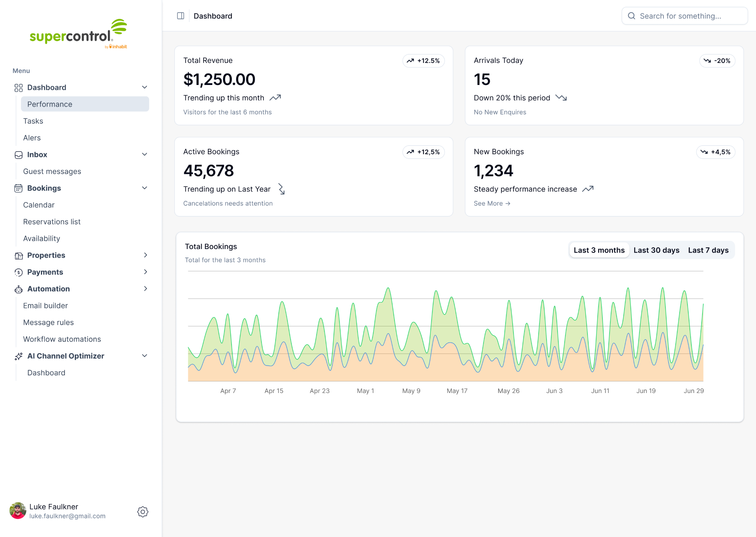Click Luke Faulkner's avatar photo
Viewport: 756px width, 537px height.
[x=18, y=511]
